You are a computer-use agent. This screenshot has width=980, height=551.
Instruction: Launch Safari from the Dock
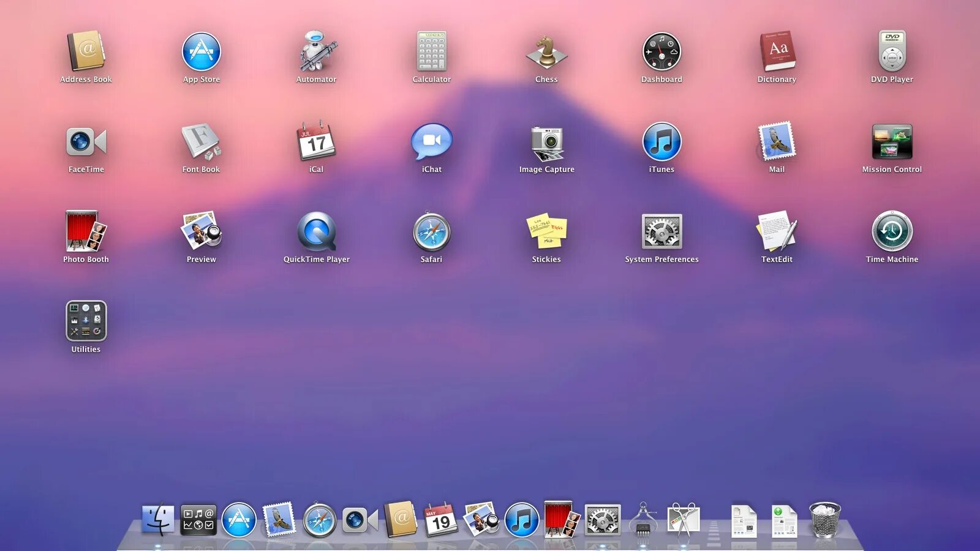tap(320, 520)
